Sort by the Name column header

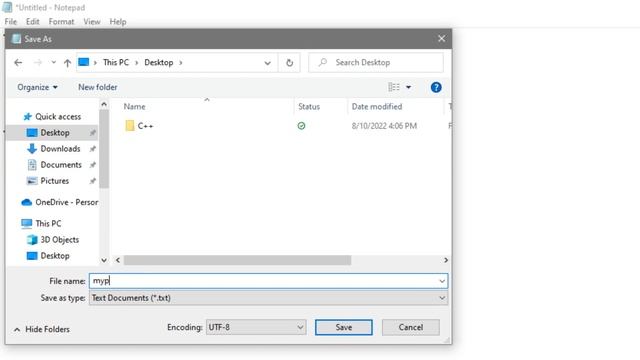(x=134, y=107)
